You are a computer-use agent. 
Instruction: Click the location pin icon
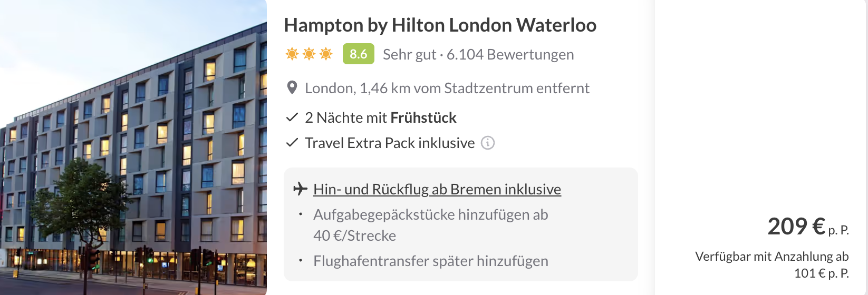pyautogui.click(x=292, y=87)
